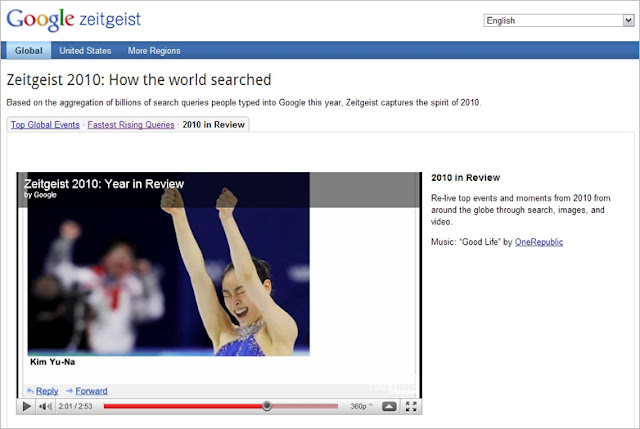Screen dimensions: 640x429
Task: Click the Reply arrow icon
Action: pyautogui.click(x=30, y=391)
